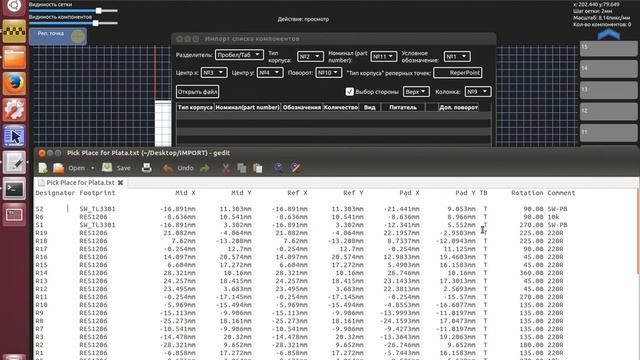
Task: Click the S2 designator text line
Action: (x=39, y=209)
